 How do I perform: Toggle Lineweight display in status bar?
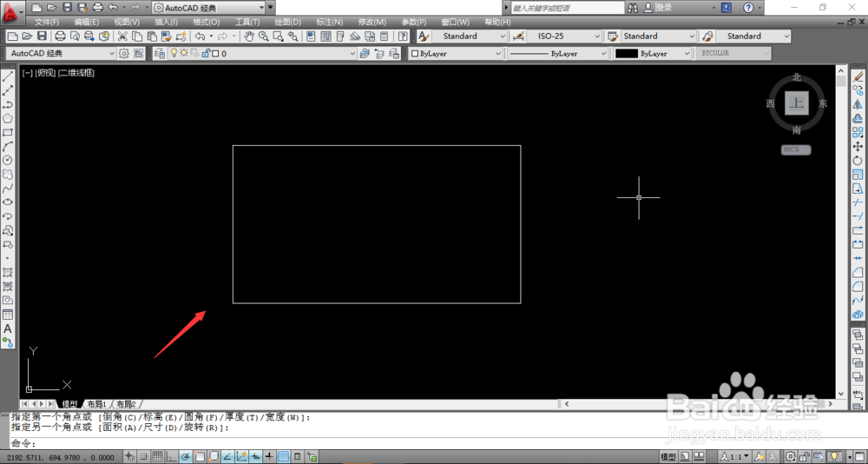(270, 457)
